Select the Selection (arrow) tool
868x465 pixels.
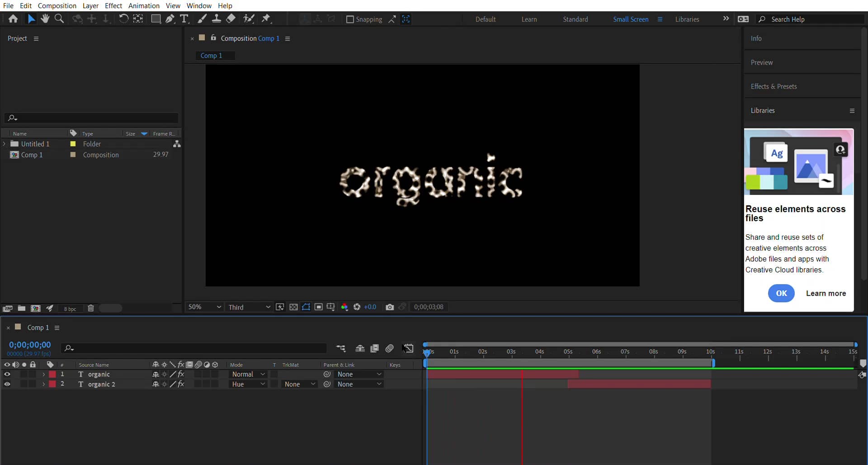[x=31, y=19]
